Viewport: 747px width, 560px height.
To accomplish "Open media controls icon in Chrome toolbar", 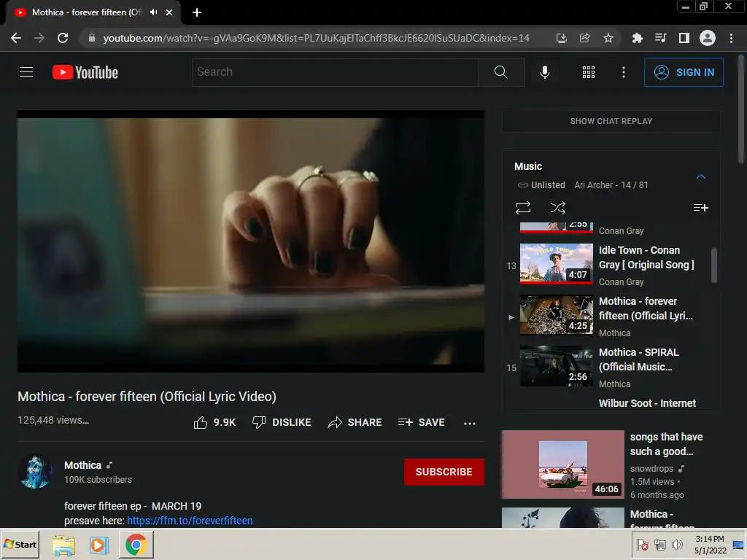I will click(x=660, y=38).
